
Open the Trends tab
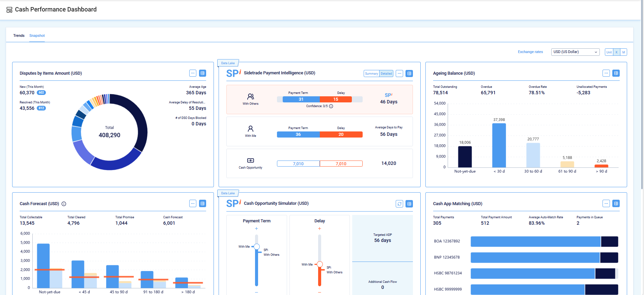click(19, 35)
